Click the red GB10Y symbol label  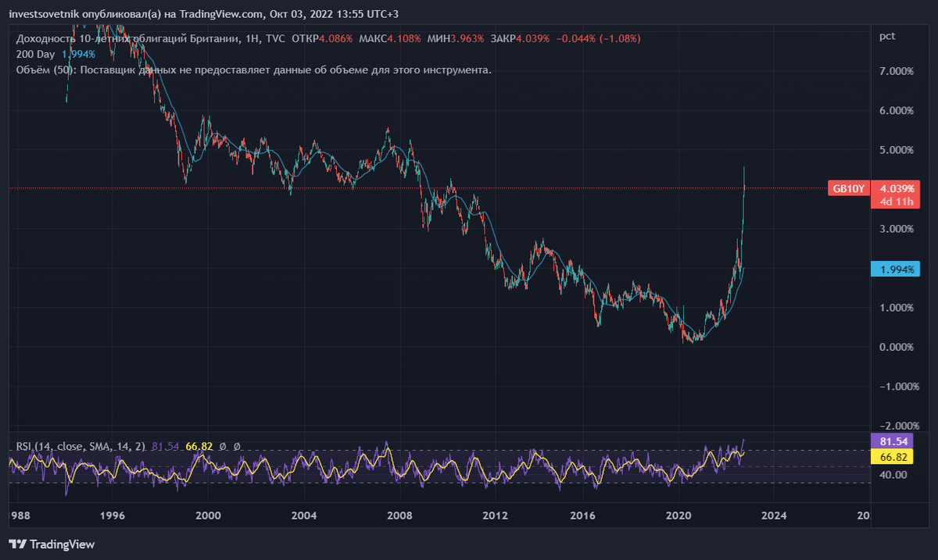[849, 188]
